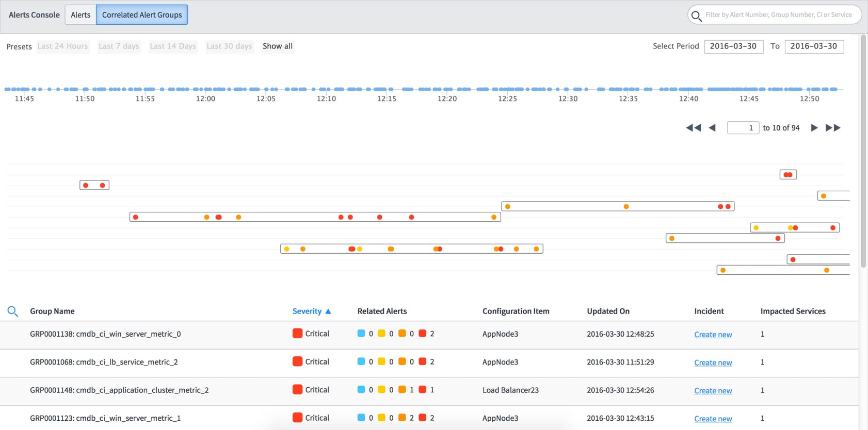Choose the Show all preset
Image resolution: width=868 pixels, height=430 pixels.
[278, 46]
